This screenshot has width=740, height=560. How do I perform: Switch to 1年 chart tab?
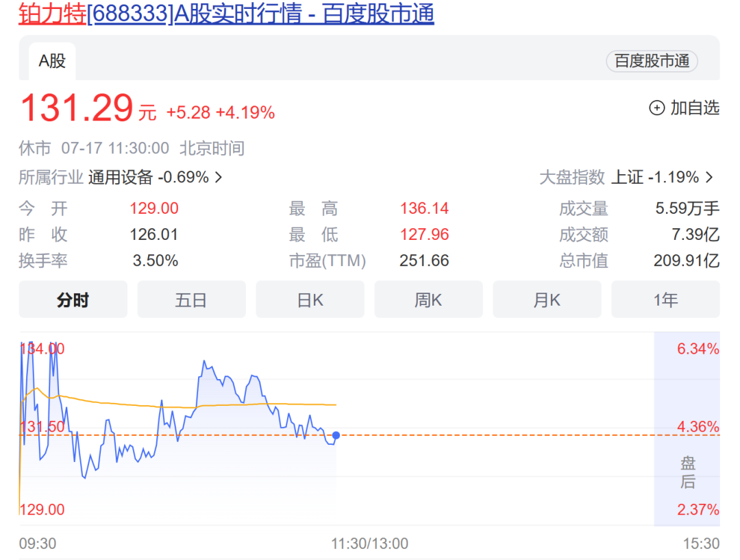(665, 300)
